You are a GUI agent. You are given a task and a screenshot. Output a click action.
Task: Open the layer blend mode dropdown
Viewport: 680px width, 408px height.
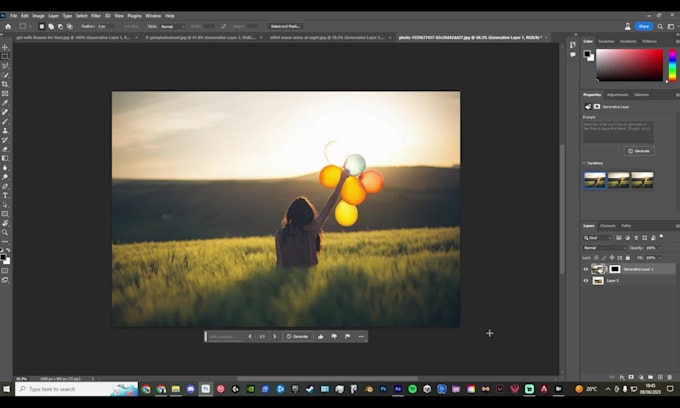click(x=605, y=248)
